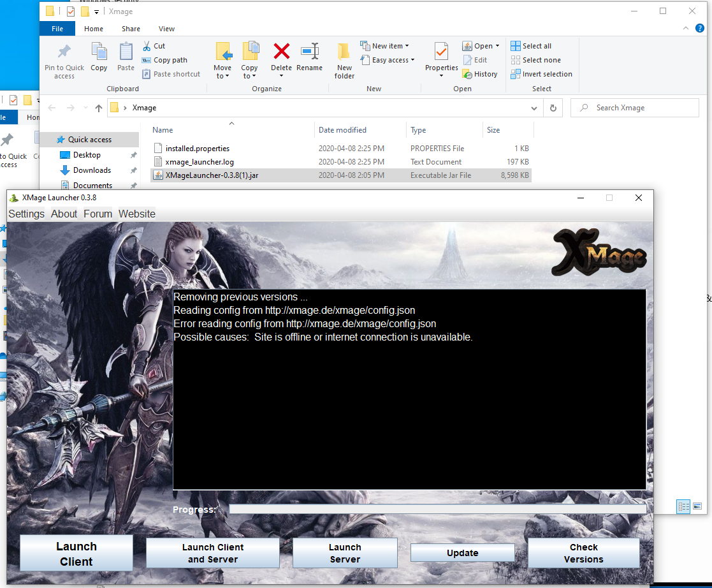Sort files by Size column header
Image resolution: width=712 pixels, height=588 pixels.
coord(493,130)
